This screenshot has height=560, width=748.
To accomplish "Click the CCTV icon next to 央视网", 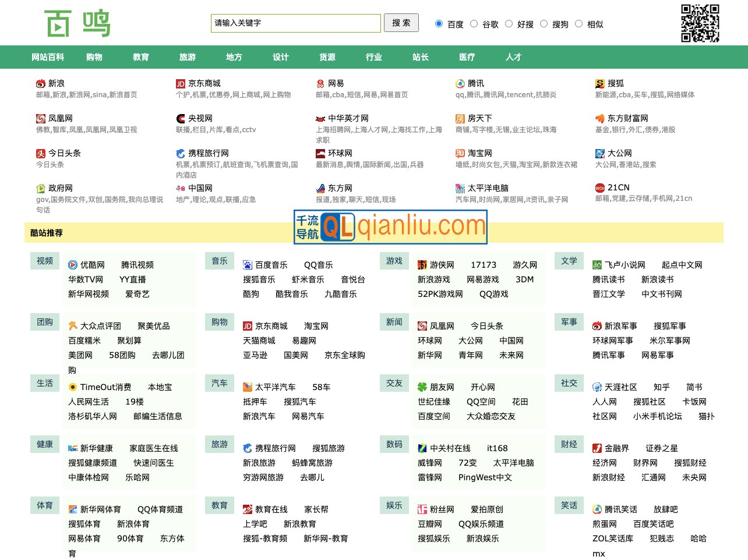I will tap(181, 118).
